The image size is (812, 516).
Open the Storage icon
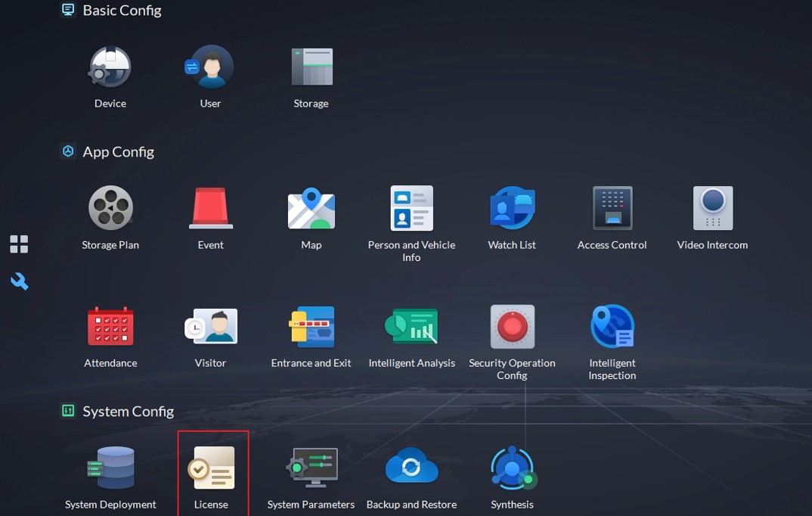(311, 67)
